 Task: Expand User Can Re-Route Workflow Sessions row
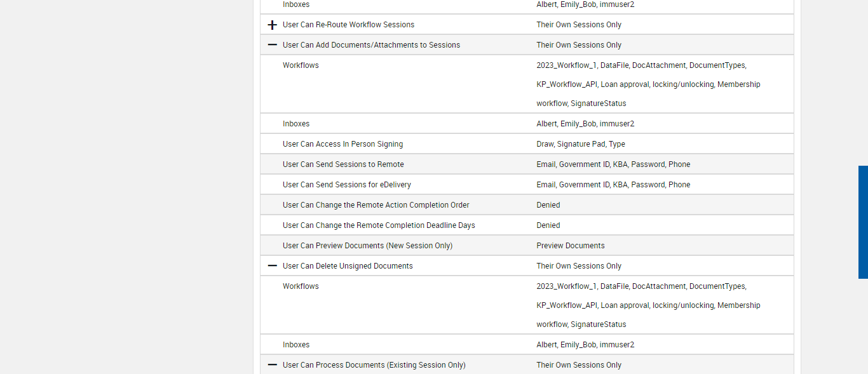click(273, 25)
